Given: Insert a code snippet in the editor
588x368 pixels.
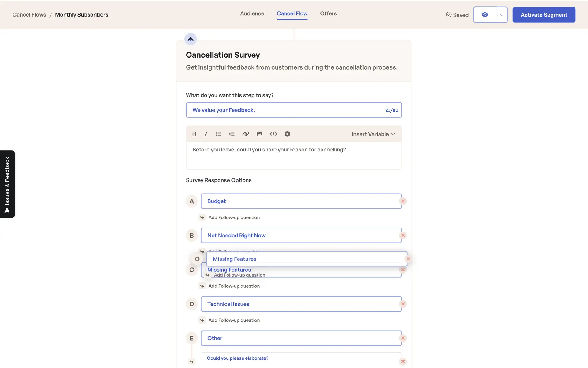Looking at the screenshot, I should (273, 134).
